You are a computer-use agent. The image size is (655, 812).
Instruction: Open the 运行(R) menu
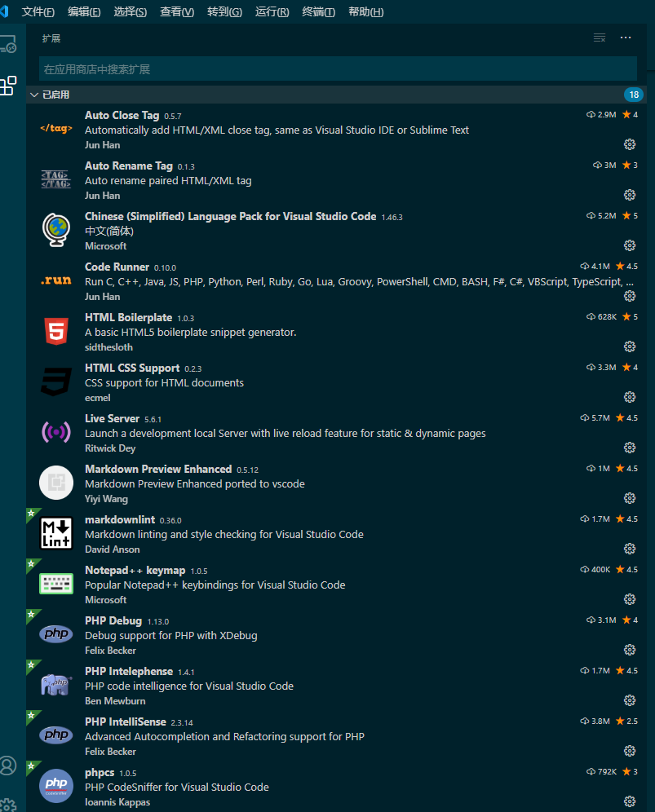pos(272,12)
